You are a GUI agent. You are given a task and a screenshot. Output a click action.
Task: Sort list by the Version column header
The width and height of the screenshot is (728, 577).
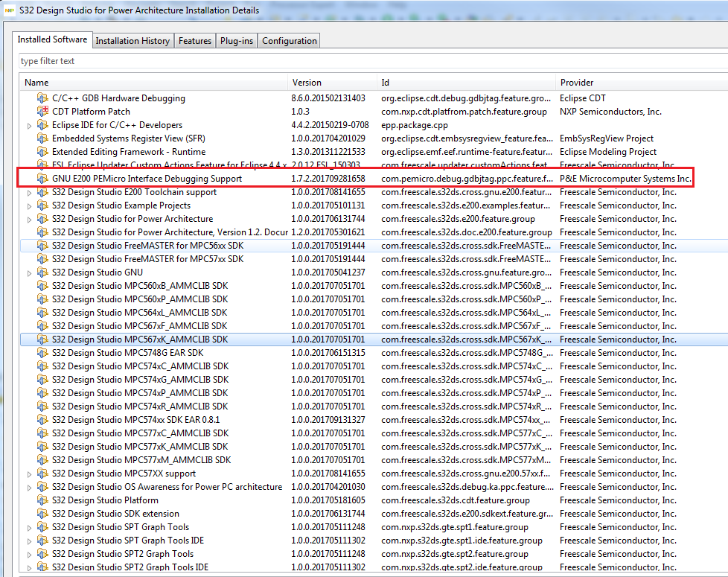click(332, 82)
